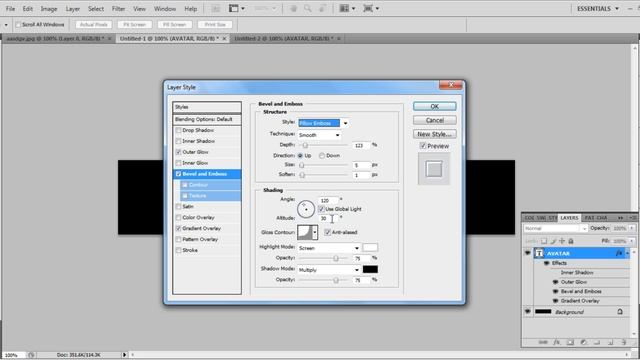Click OK in the Layer Style dialog
This screenshot has height=360, width=640.
[435, 106]
